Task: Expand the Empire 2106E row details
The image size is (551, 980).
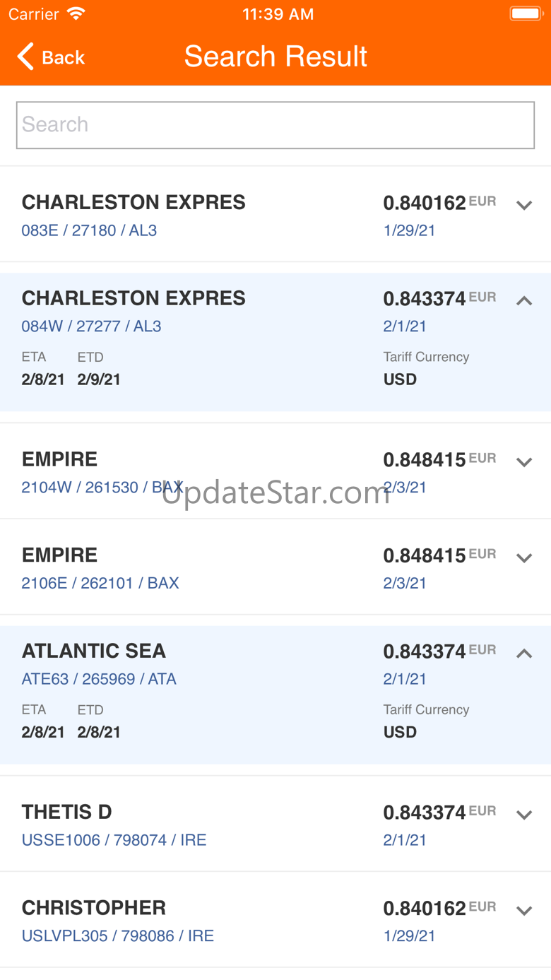Action: (523, 558)
